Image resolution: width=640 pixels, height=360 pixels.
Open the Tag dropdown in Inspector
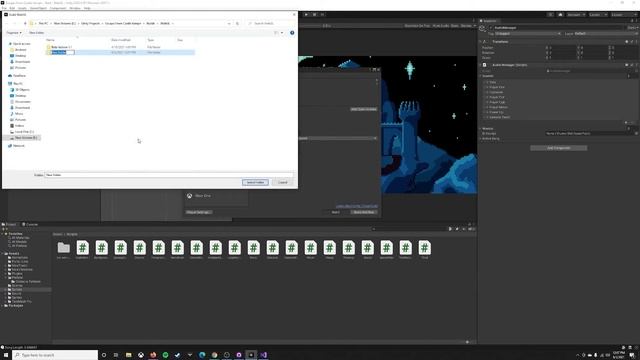pos(528,33)
